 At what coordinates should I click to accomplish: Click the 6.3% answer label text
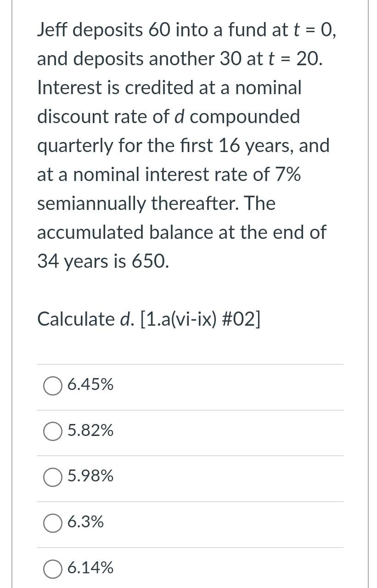85,522
